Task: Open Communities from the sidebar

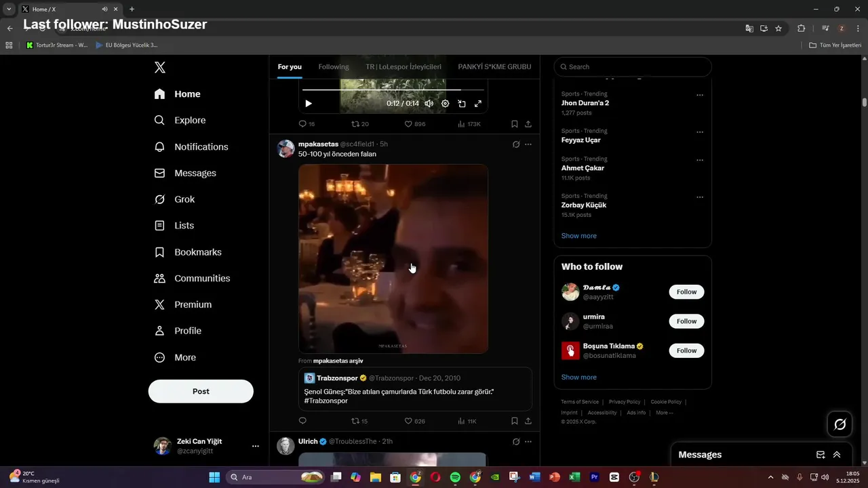Action: point(192,279)
